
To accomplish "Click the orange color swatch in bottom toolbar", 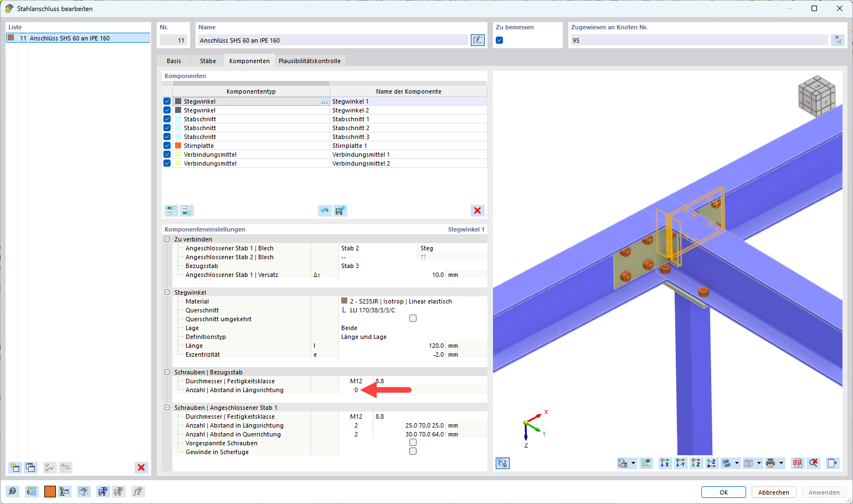I will pyautogui.click(x=50, y=491).
